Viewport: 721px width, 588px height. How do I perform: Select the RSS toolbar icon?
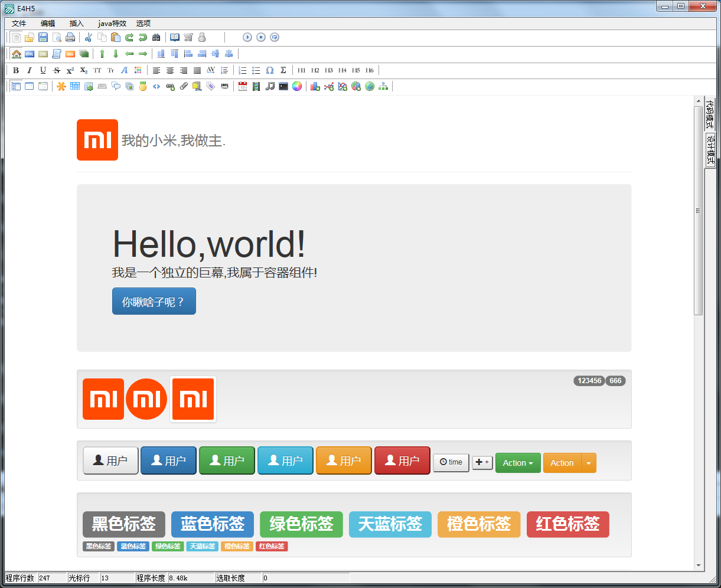pyautogui.click(x=70, y=54)
